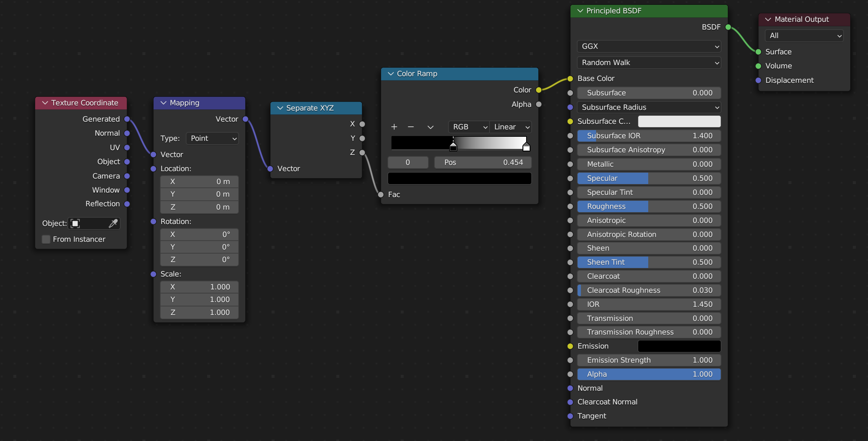Select the white color stop handle on ramp
868x441 pixels.
point(526,147)
